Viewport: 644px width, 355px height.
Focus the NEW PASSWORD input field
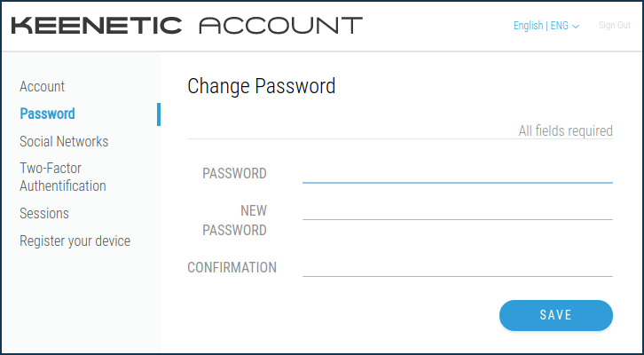458,211
